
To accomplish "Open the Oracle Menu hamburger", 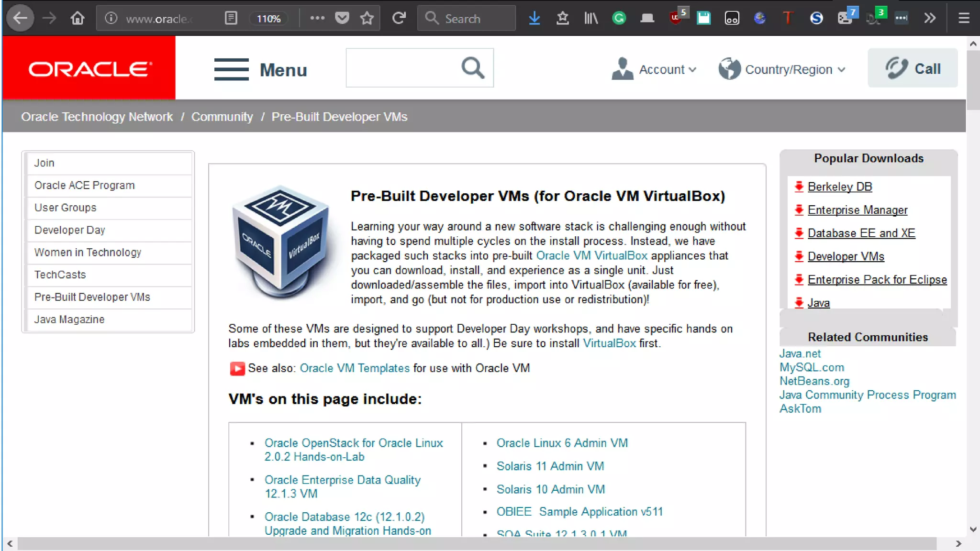I will tap(260, 70).
